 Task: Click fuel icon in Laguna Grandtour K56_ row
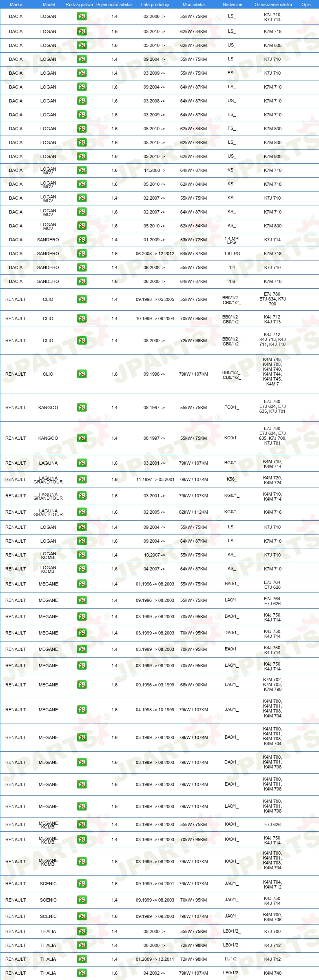tap(82, 479)
